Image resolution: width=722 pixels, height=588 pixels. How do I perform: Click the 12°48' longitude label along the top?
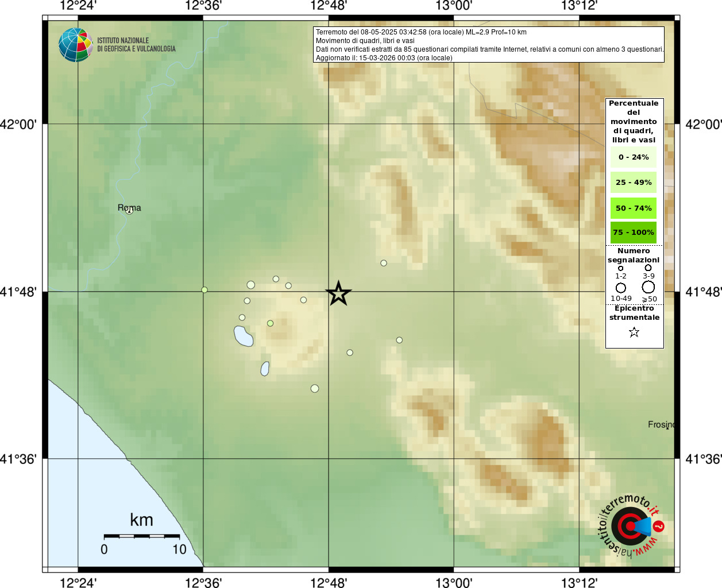329,6
